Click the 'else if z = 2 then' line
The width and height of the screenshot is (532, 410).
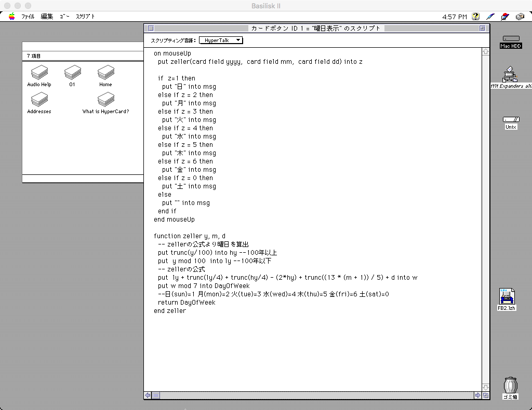pos(185,95)
